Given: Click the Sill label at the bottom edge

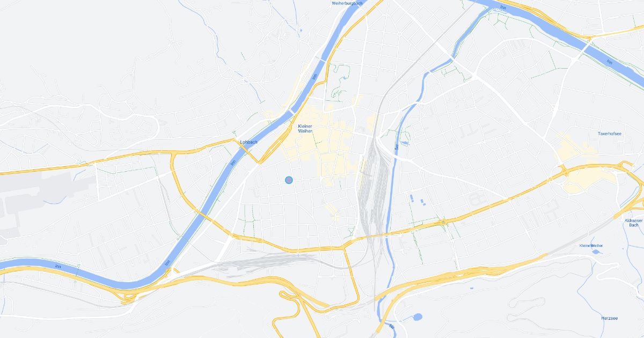Looking at the screenshot, I should pyautogui.click(x=391, y=326).
